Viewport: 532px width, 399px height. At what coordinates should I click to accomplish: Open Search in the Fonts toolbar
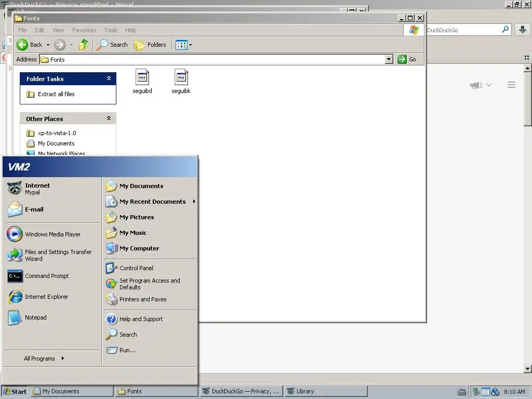coord(112,45)
